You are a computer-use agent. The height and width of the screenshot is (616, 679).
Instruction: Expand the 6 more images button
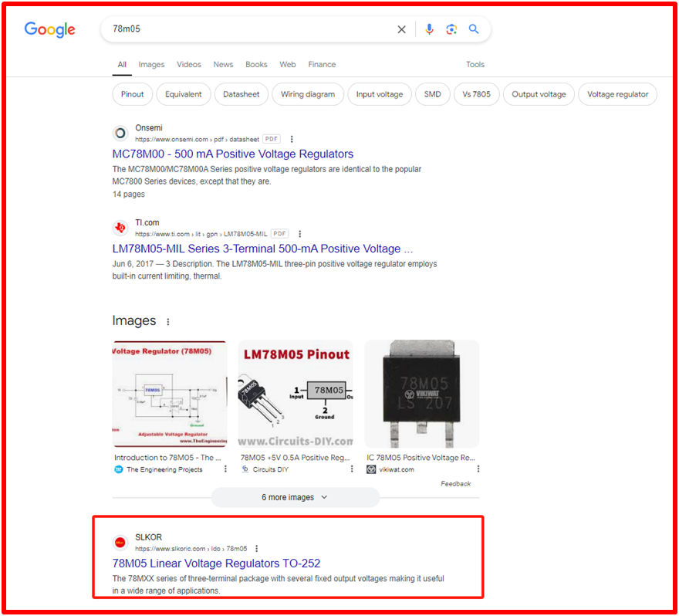[295, 497]
